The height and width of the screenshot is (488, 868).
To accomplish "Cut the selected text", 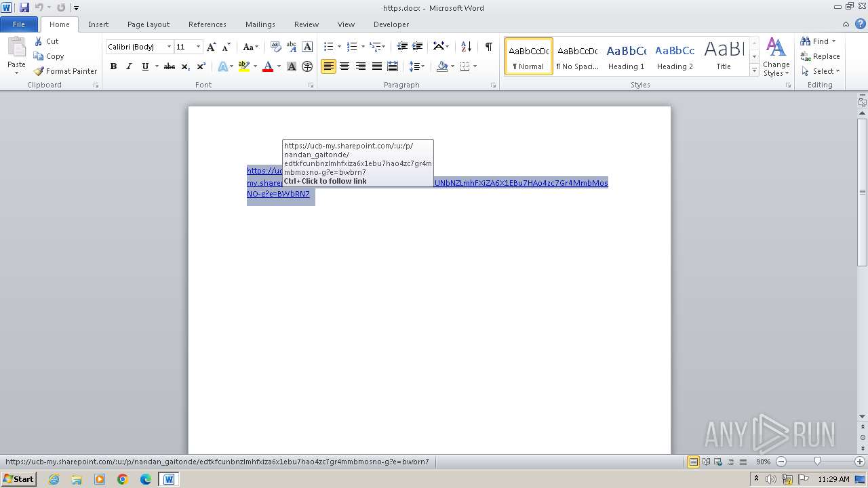I will click(46, 41).
